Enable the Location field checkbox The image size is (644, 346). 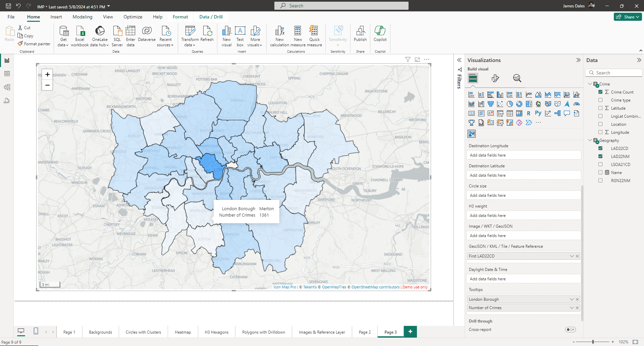point(600,124)
